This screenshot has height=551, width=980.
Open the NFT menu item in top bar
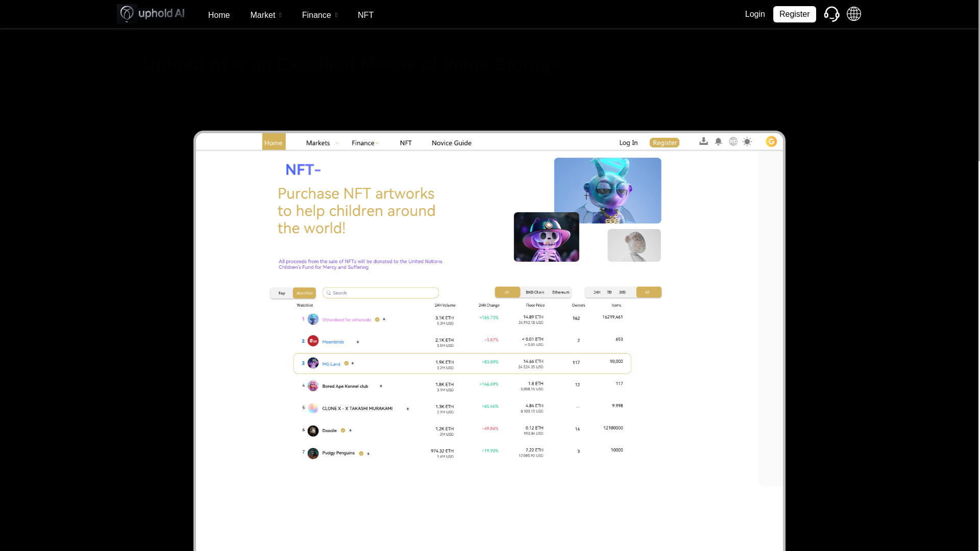(365, 15)
